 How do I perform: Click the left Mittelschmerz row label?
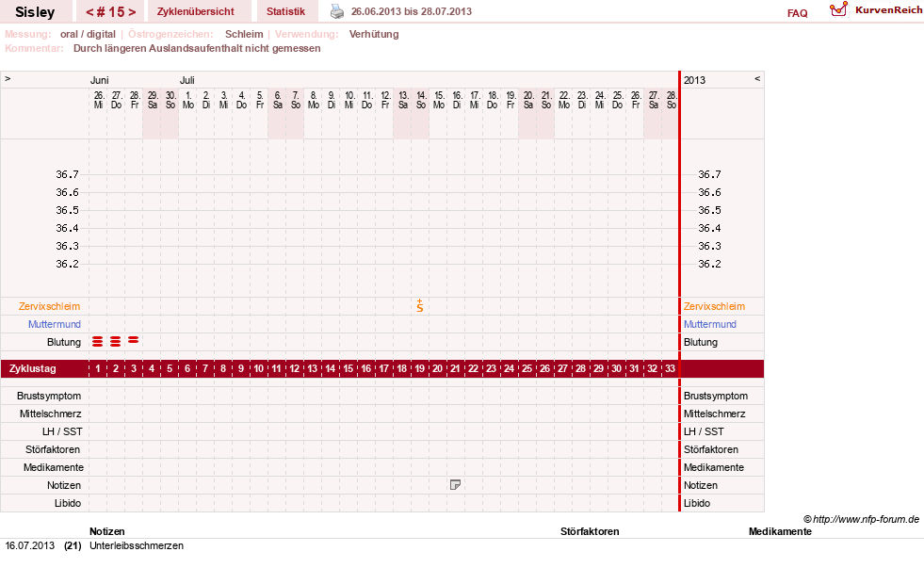point(50,414)
